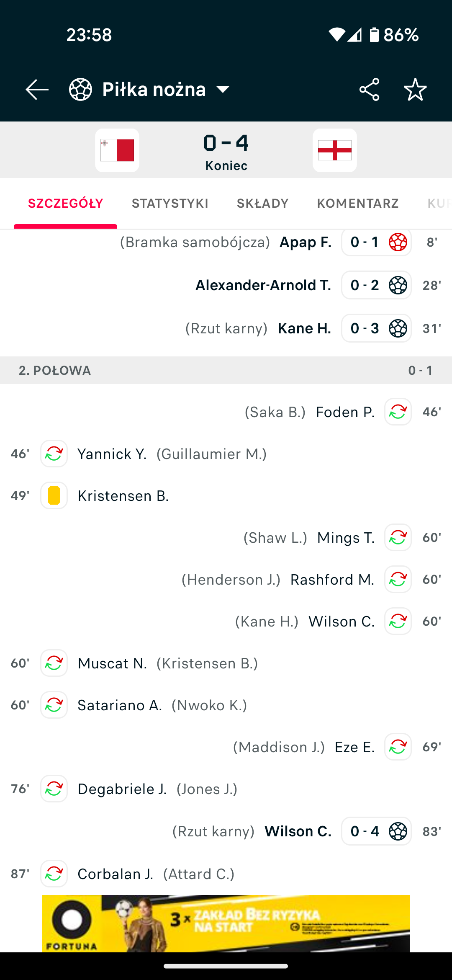This screenshot has height=980, width=452.
Task: Open the Malta team flag
Action: coord(117,150)
